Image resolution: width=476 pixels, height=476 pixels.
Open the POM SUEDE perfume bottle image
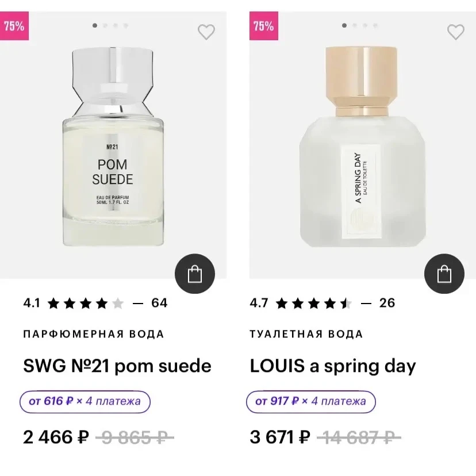[113, 147]
